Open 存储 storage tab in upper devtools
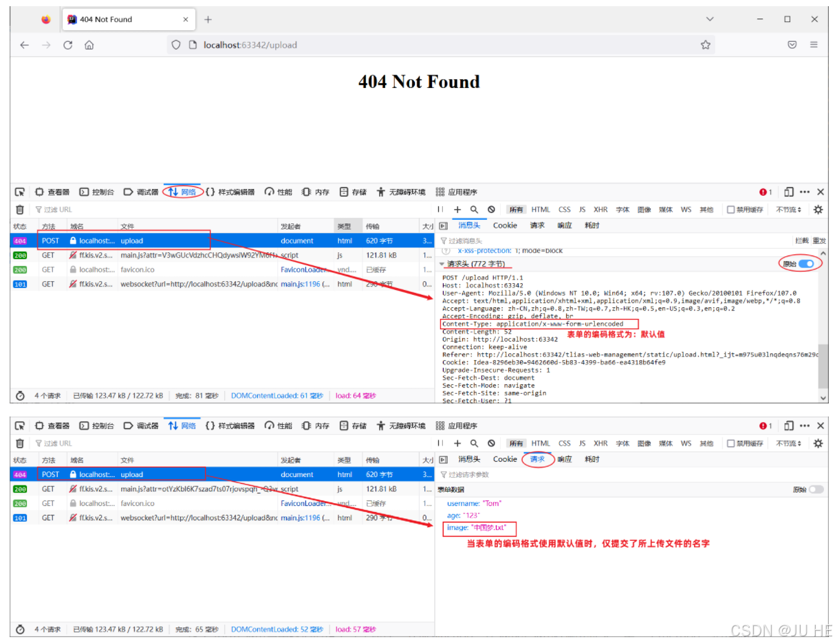The image size is (835, 644). [x=354, y=192]
